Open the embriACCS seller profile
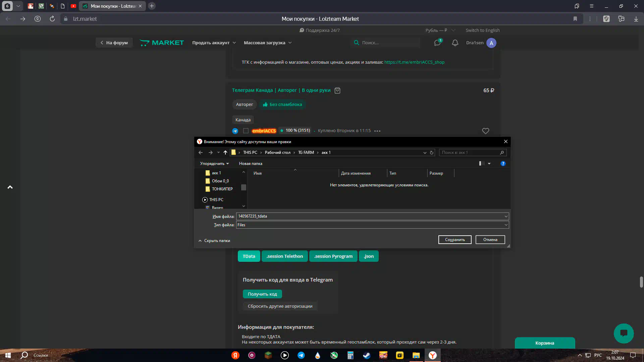 (264, 131)
